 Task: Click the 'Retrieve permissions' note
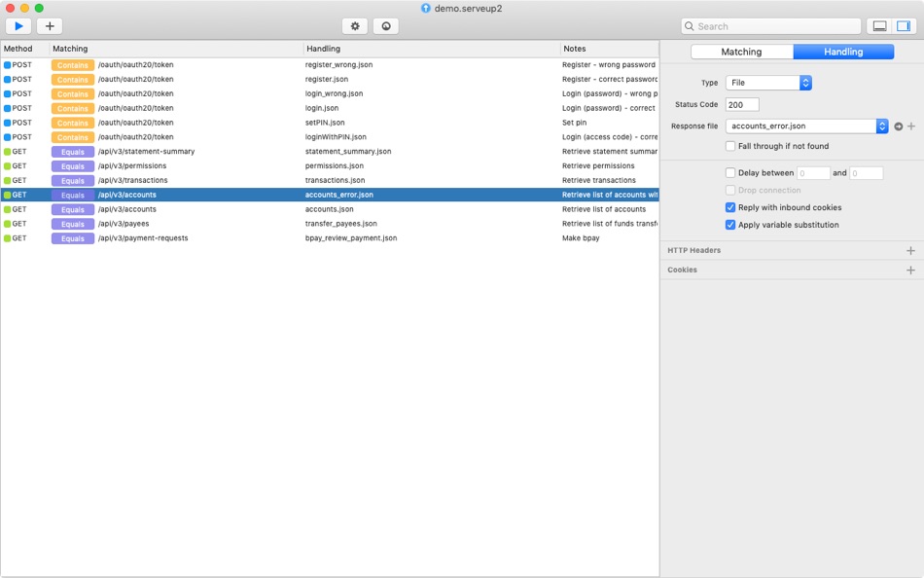(x=598, y=165)
